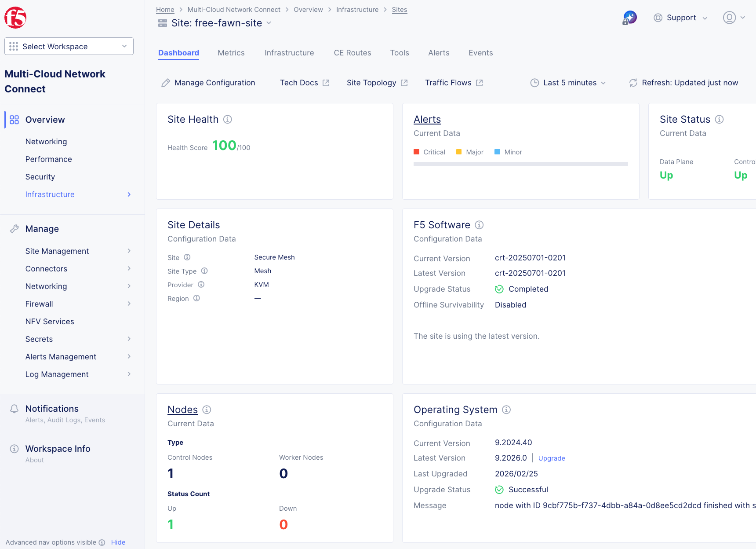Click Workspace Info icon in sidebar
This screenshot has width=756, height=549.
[15, 449]
